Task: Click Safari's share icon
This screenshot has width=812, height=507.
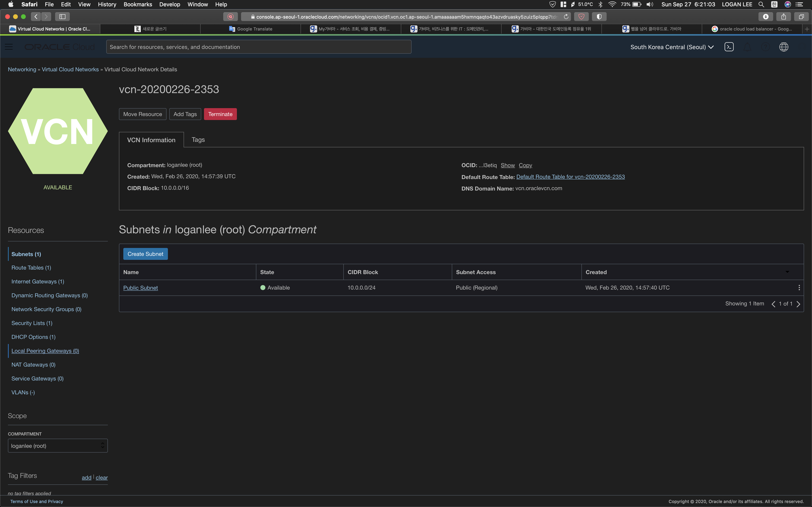Action: [x=783, y=16]
